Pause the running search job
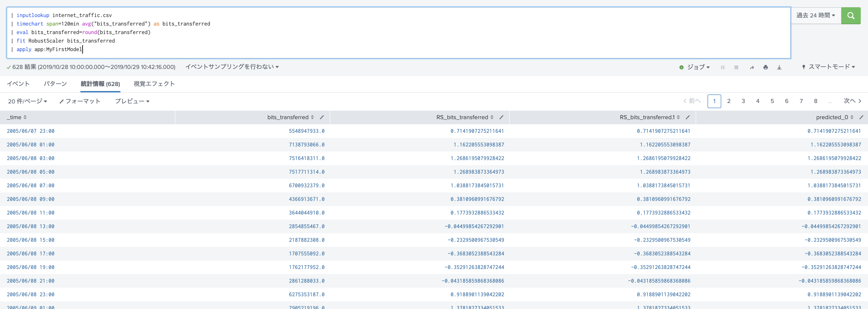The image size is (868, 309). point(722,67)
